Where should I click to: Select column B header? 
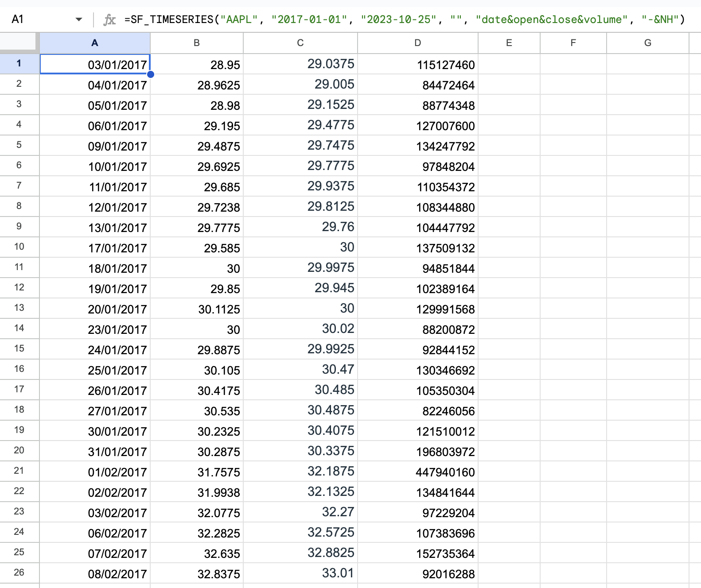coord(197,43)
